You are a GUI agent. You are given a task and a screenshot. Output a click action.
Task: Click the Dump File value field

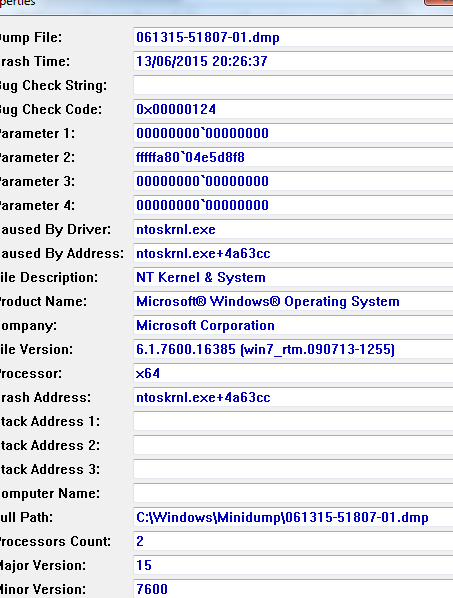tap(293, 37)
